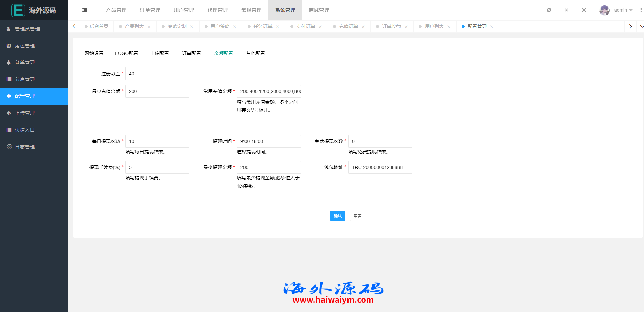This screenshot has height=312, width=644.
Task: Open the 用户管理 top menu
Action: pos(184,10)
